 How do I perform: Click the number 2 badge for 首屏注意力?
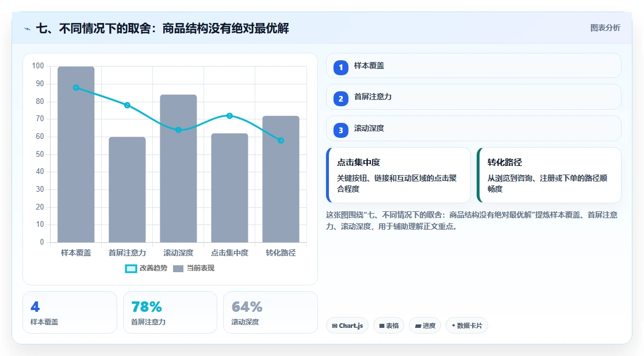tap(341, 99)
